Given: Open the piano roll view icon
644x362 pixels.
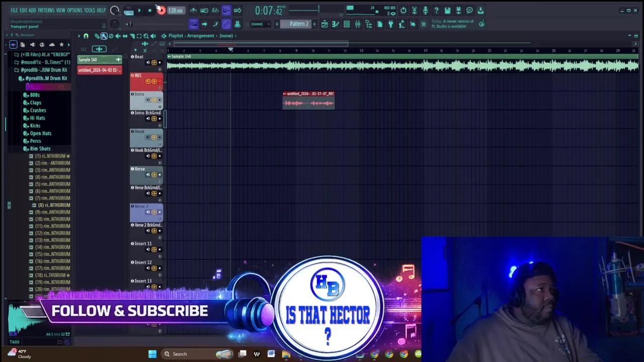Looking at the screenshot, I should 335,24.
